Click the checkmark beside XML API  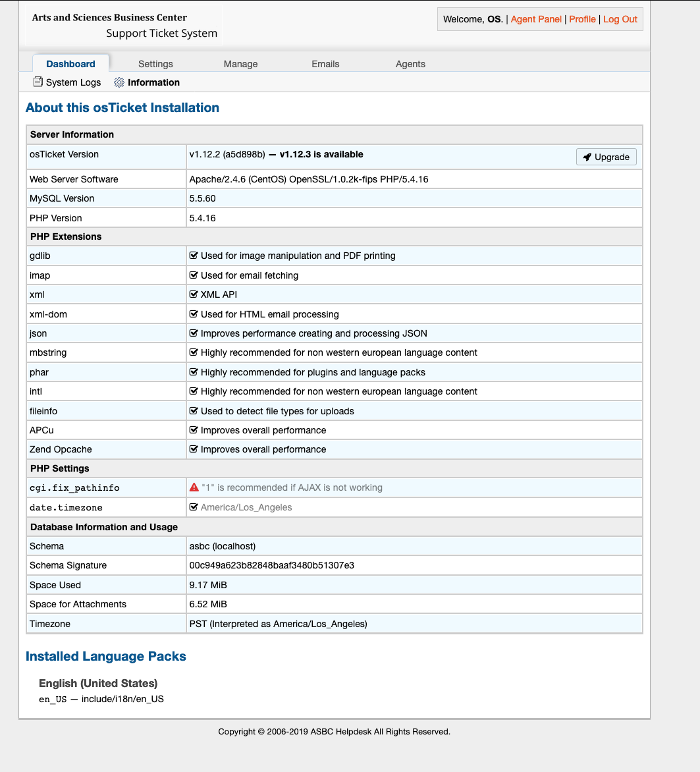tap(194, 294)
